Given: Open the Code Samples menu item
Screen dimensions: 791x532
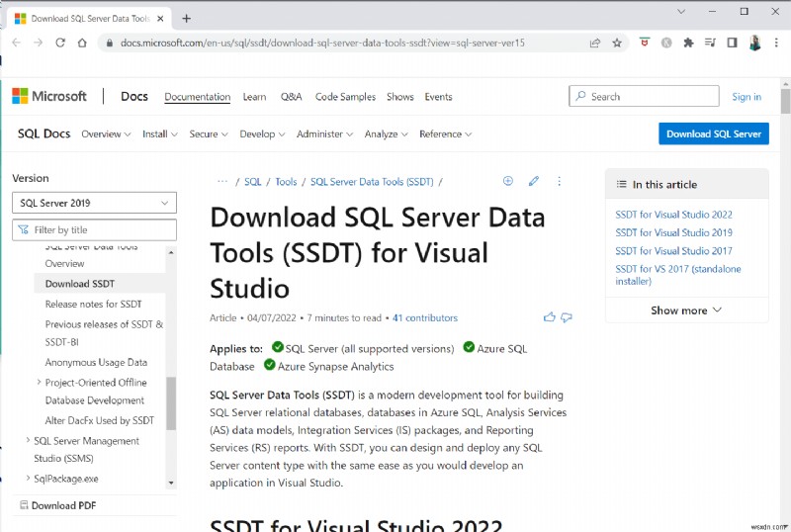Looking at the screenshot, I should click(x=345, y=97).
